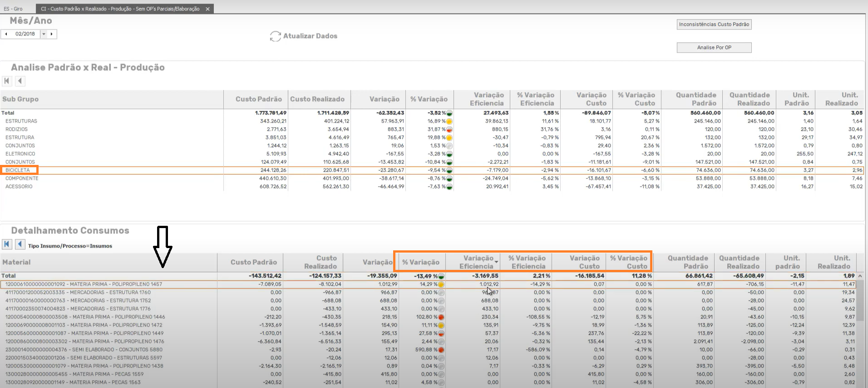Click the red indicator for RODIZIOS
This screenshot has width=868, height=388.
449,129
